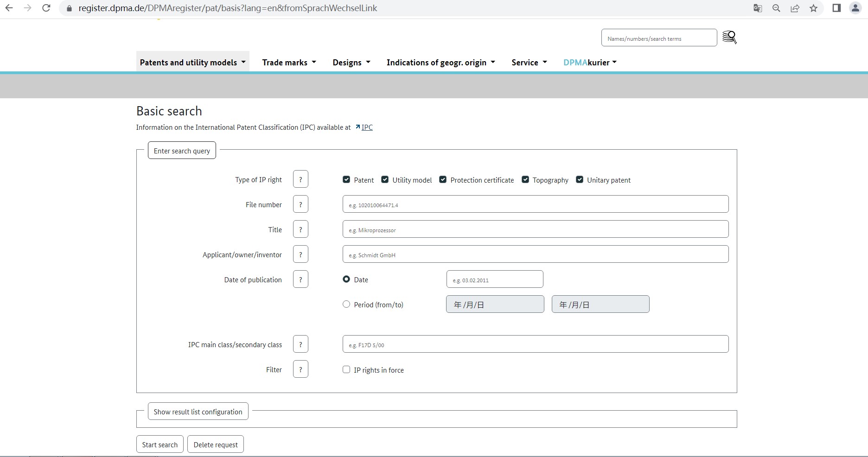Click the quick search magnifier icon
Viewport: 868px width, 457px height.
(x=729, y=37)
